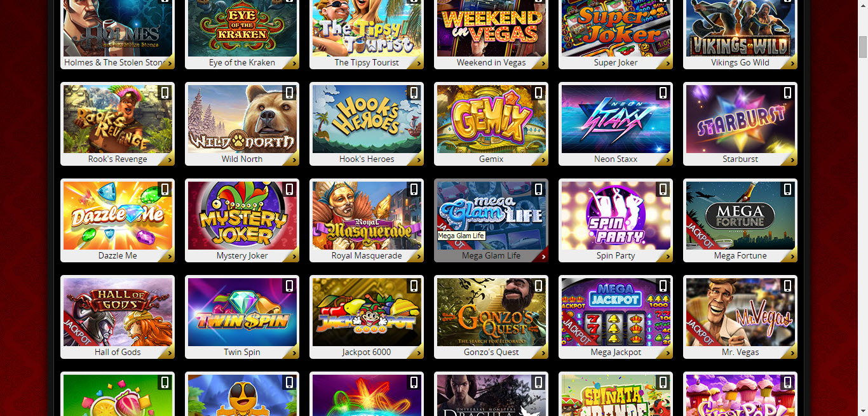Click the vertical page scrollbar thumb
This screenshot has height=416, width=868.
[x=862, y=47]
